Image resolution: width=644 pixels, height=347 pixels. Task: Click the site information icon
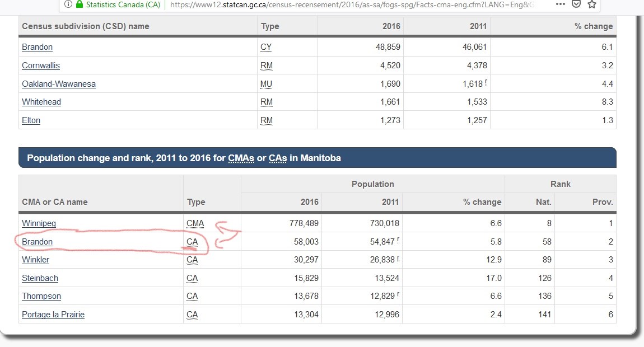click(x=68, y=4)
